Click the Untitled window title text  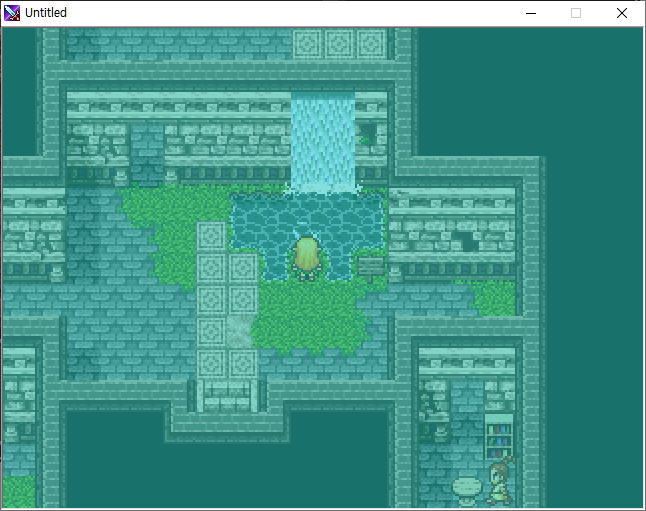click(46, 13)
